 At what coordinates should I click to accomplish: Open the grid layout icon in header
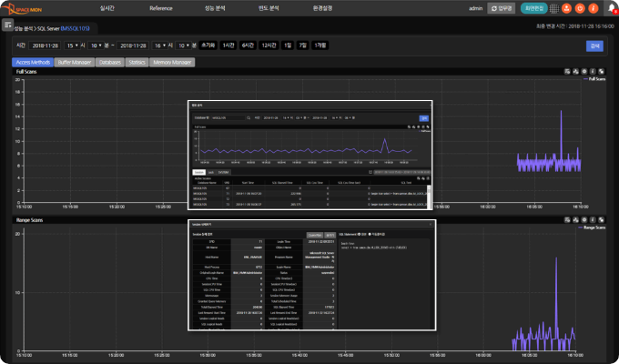[x=554, y=8]
